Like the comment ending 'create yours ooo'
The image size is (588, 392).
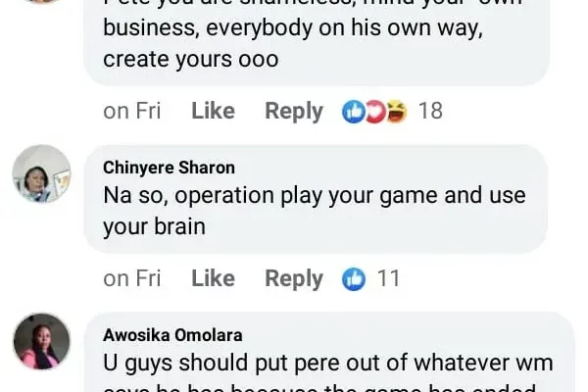[213, 111]
